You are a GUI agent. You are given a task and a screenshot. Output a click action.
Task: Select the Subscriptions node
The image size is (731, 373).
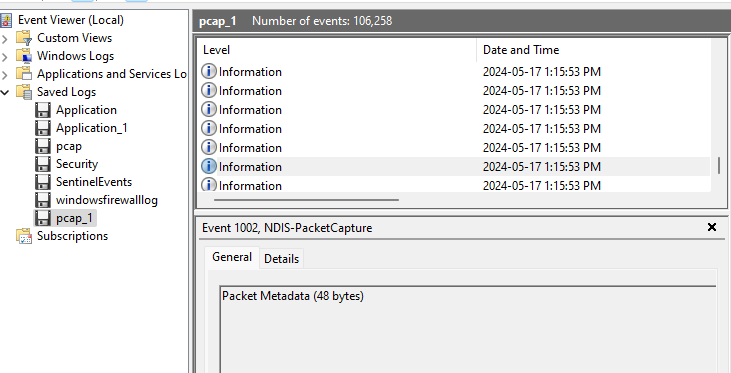pyautogui.click(x=72, y=236)
